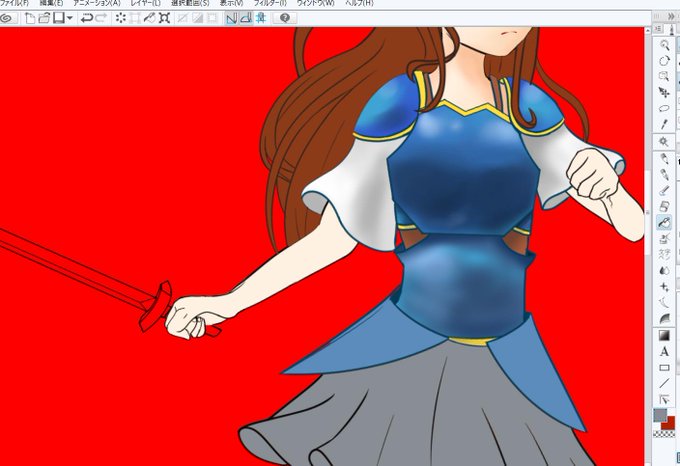The width and height of the screenshot is (680, 466).
Task: Select the Gradient tool
Action: pos(664,335)
